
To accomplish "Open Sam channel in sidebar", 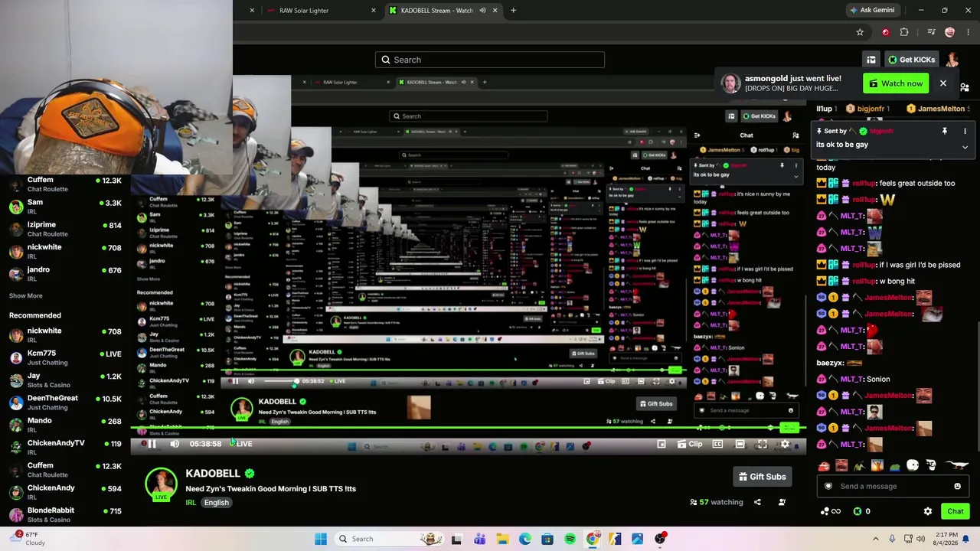I will point(65,207).
